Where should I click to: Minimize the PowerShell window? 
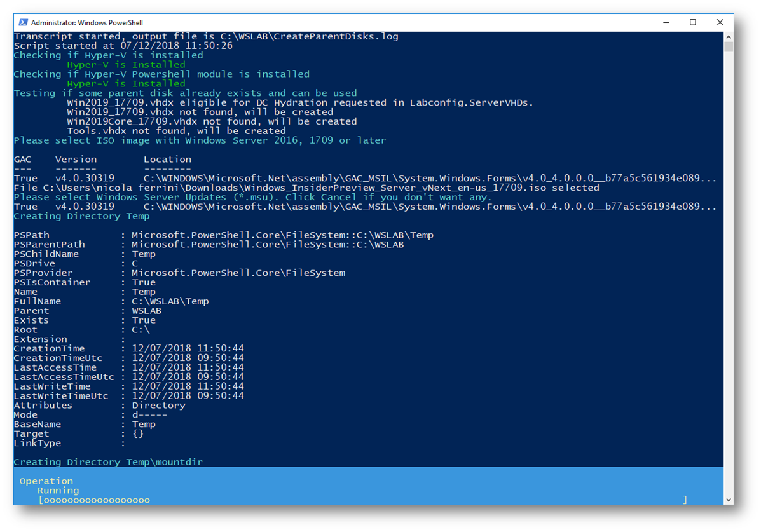coord(666,22)
